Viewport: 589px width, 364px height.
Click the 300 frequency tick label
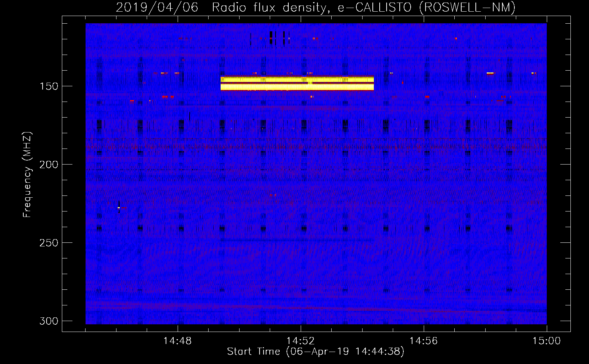[49, 321]
